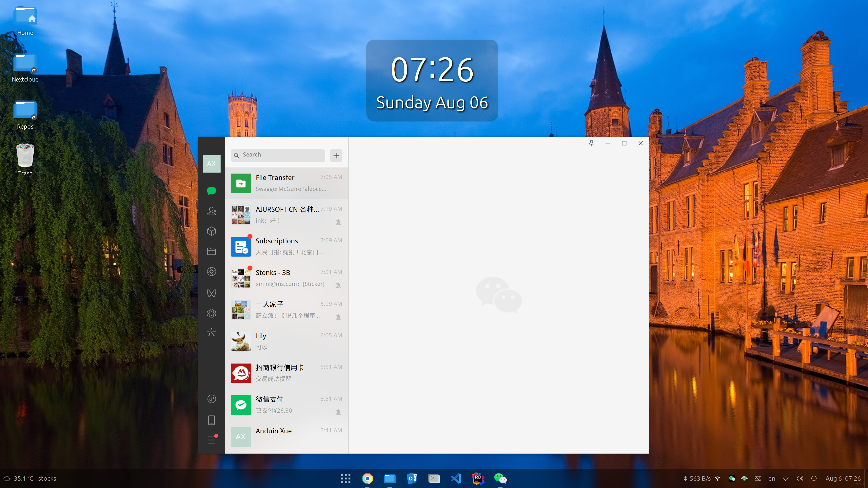Click the AX profile avatar in sidebar
Image resolution: width=868 pixels, height=488 pixels.
click(211, 164)
